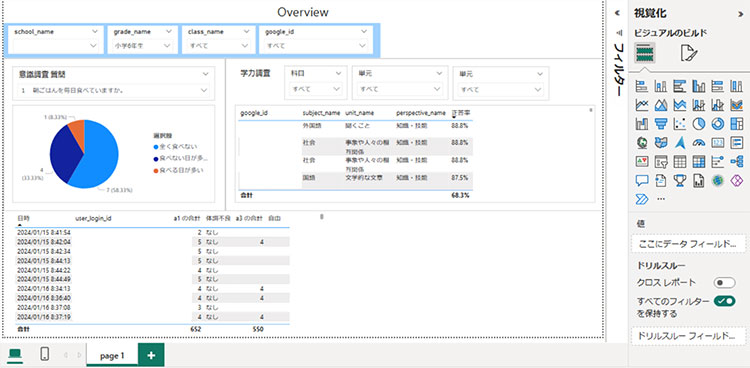Select the page 1 tab

112,356
